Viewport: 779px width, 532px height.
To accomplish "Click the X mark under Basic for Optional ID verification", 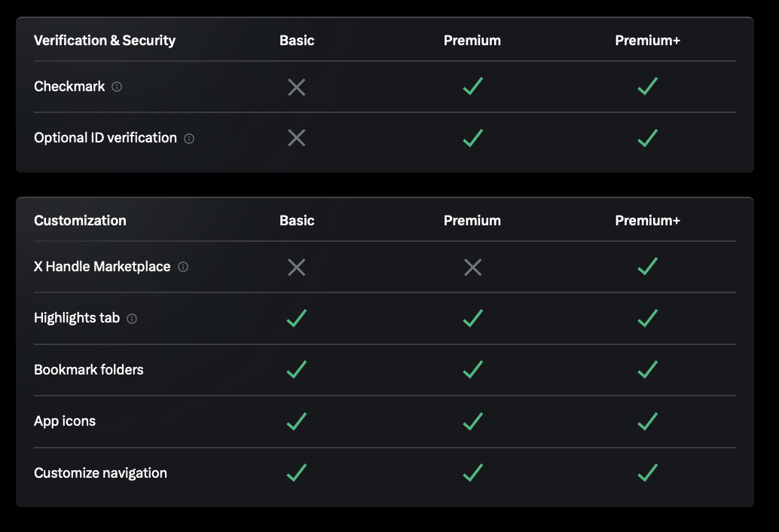I will (296, 138).
